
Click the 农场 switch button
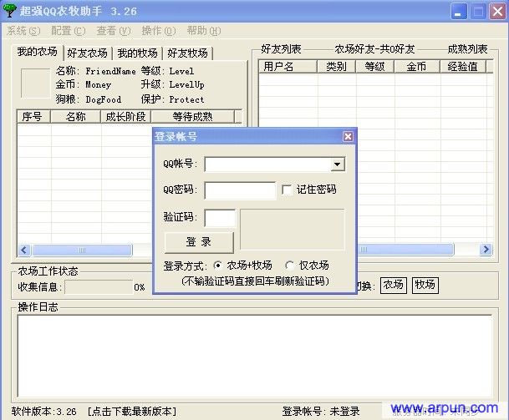pyautogui.click(x=393, y=285)
